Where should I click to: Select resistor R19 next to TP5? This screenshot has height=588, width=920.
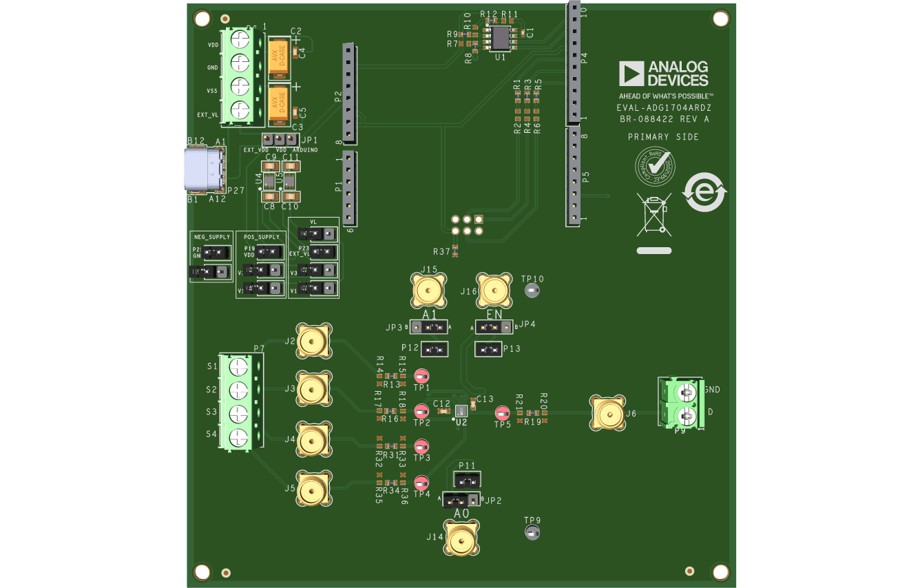532,413
